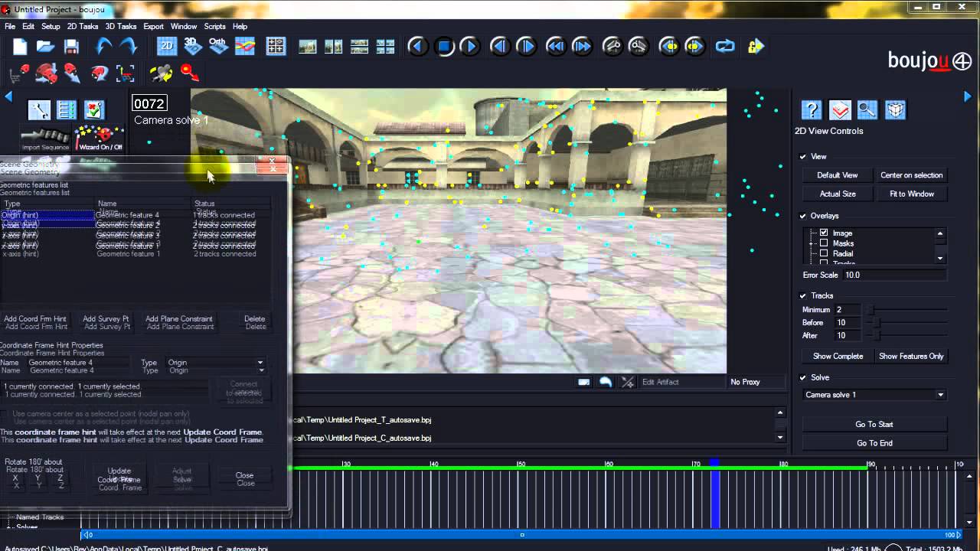This screenshot has height=551, width=980.
Task: Toggle the Wizard On / Off icon
Action: 100,139
